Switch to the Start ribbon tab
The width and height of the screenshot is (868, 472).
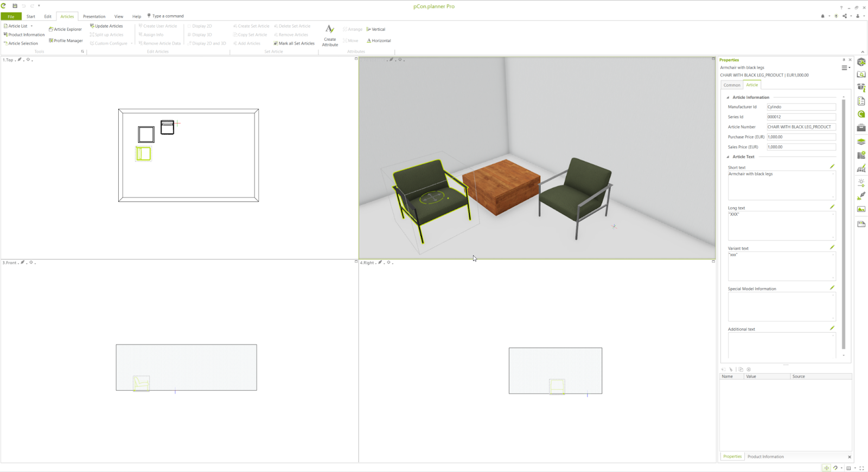point(31,16)
